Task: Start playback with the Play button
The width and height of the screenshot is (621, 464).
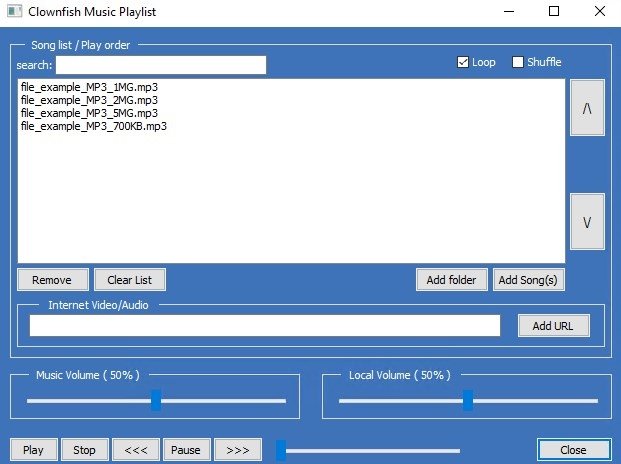Action: pyautogui.click(x=34, y=450)
